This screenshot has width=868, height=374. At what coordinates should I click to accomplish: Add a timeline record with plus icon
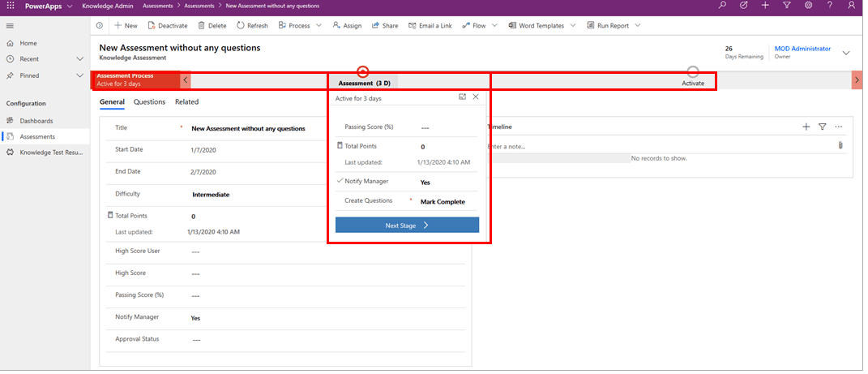click(806, 127)
